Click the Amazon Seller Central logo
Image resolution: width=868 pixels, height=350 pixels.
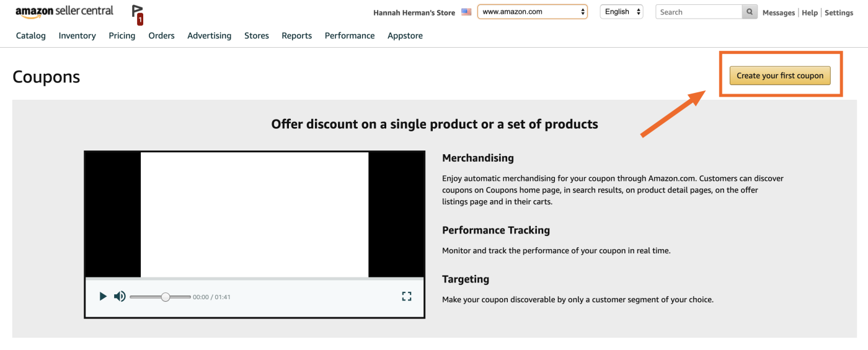(x=64, y=12)
